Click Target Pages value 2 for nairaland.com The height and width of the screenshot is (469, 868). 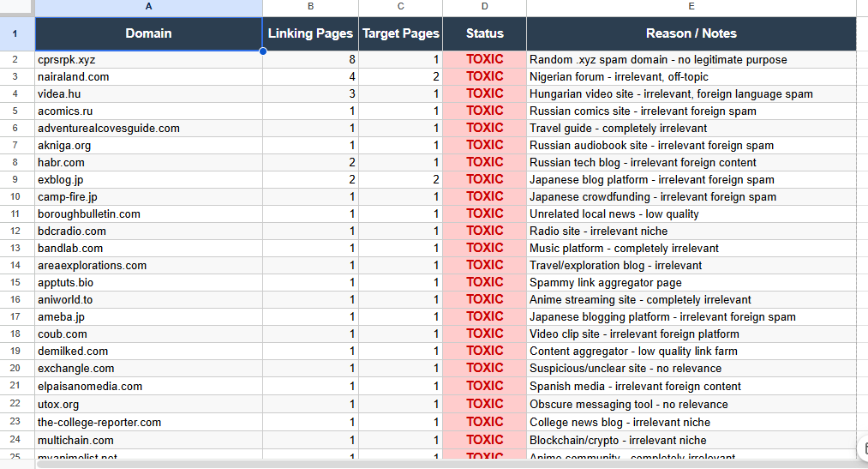[401, 77]
